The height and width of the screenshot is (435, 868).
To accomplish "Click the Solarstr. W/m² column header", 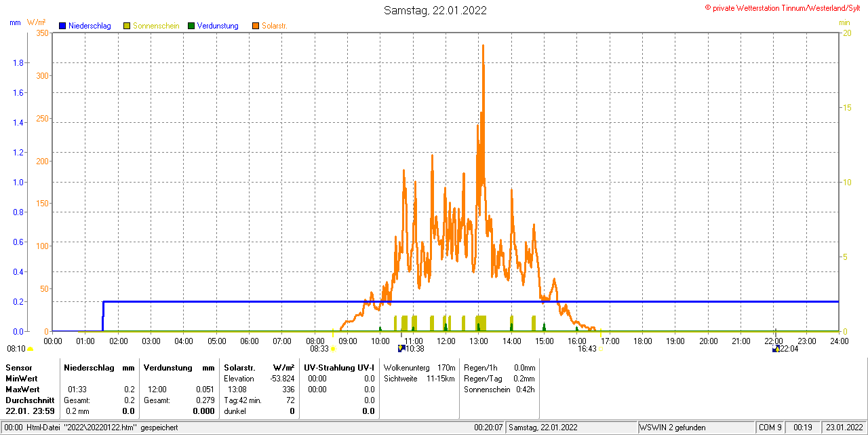I will tap(259, 367).
